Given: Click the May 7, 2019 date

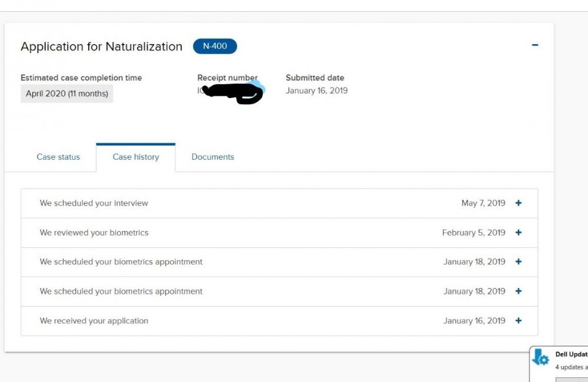Looking at the screenshot, I should coord(483,203).
